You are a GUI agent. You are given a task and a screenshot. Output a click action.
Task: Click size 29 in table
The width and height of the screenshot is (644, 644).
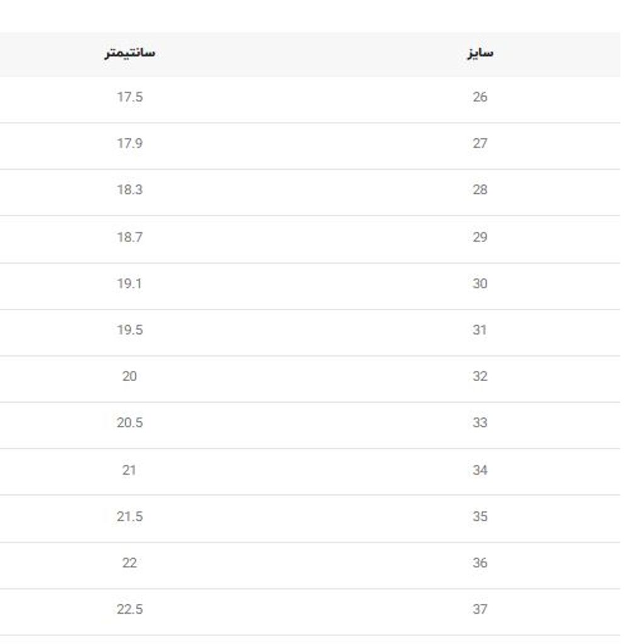pos(480,237)
